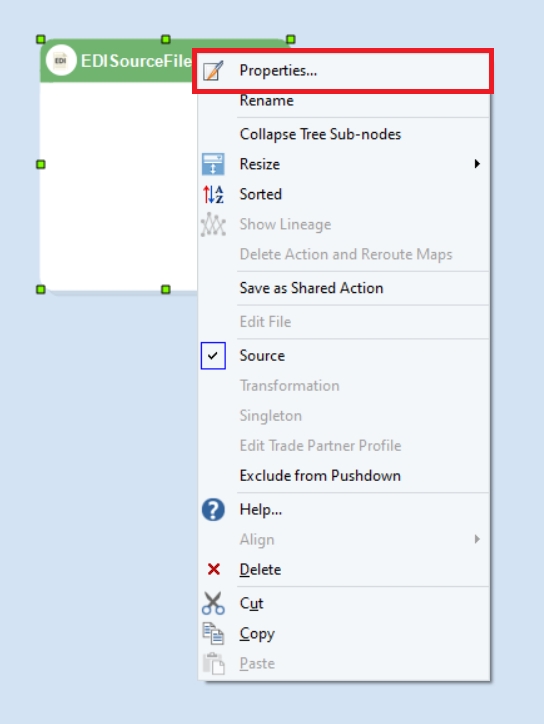Expand the Resize submenu arrow
This screenshot has height=724, width=544.
click(477, 164)
